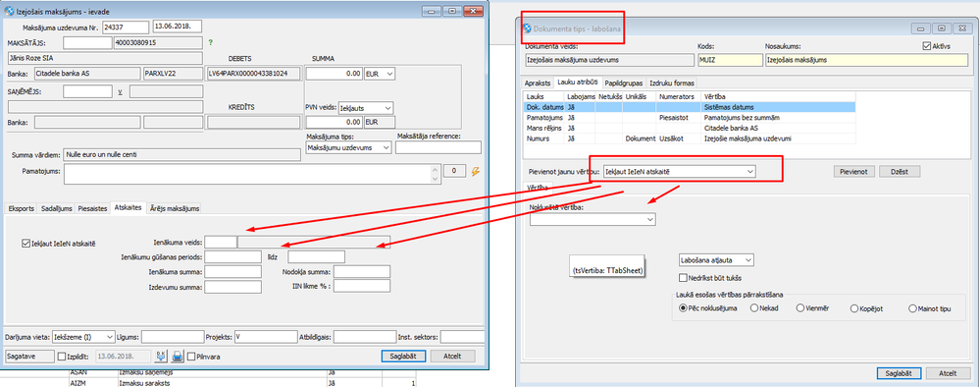Image resolution: width=980 pixels, height=387 pixels.
Task: Click the app globe icon of Dokumenta tips window
Action: (x=527, y=28)
